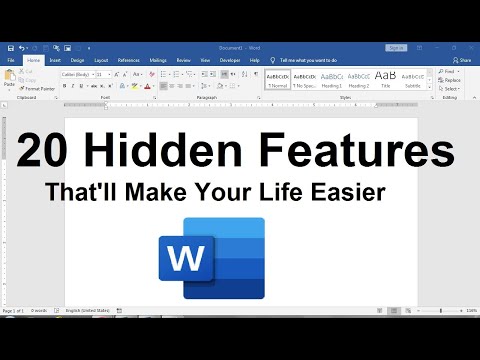Undo the last action

click(22, 48)
